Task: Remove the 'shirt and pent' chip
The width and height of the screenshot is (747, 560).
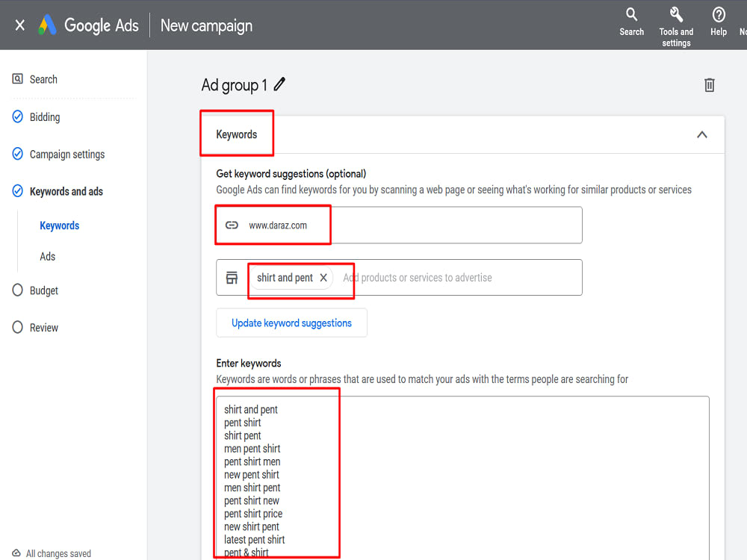Action: pos(323,278)
